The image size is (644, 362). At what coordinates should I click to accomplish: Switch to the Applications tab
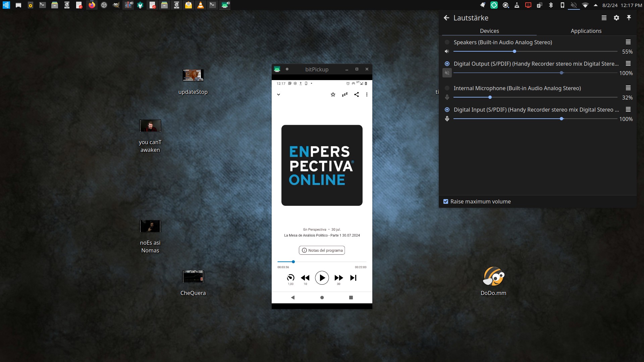pyautogui.click(x=586, y=31)
